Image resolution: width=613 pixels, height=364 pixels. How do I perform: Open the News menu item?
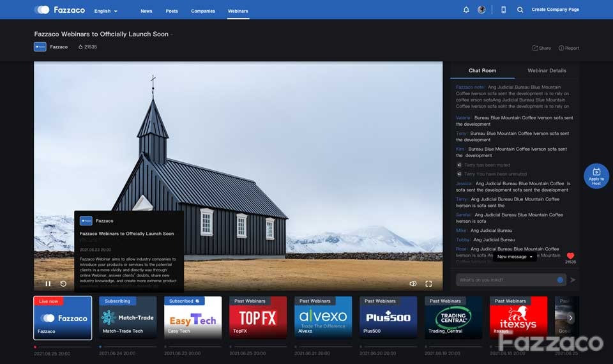point(146,11)
